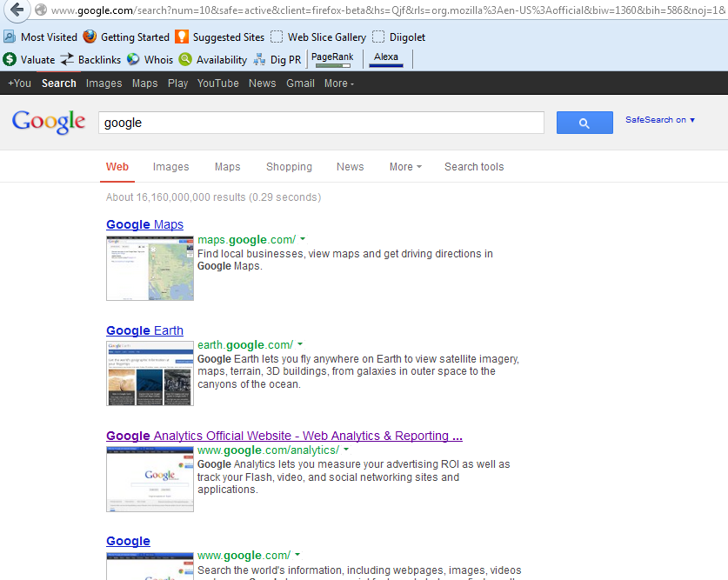Click the Dig PR network icon
This screenshot has height=580, width=728.
(x=259, y=59)
